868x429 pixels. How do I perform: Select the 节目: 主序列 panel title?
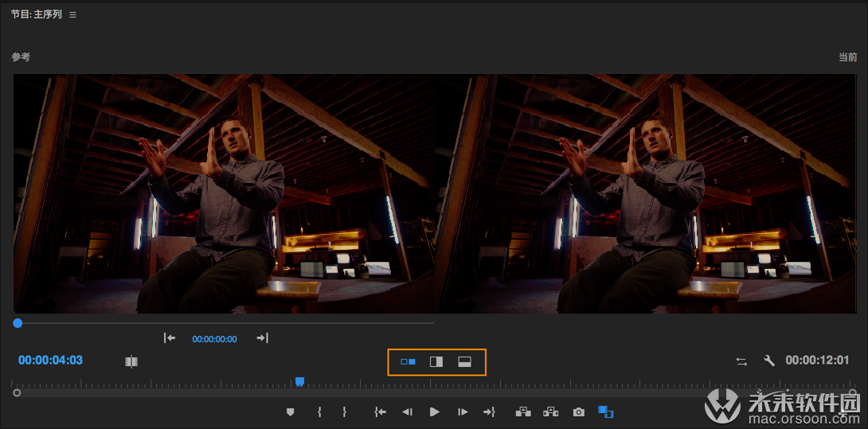tap(36, 14)
